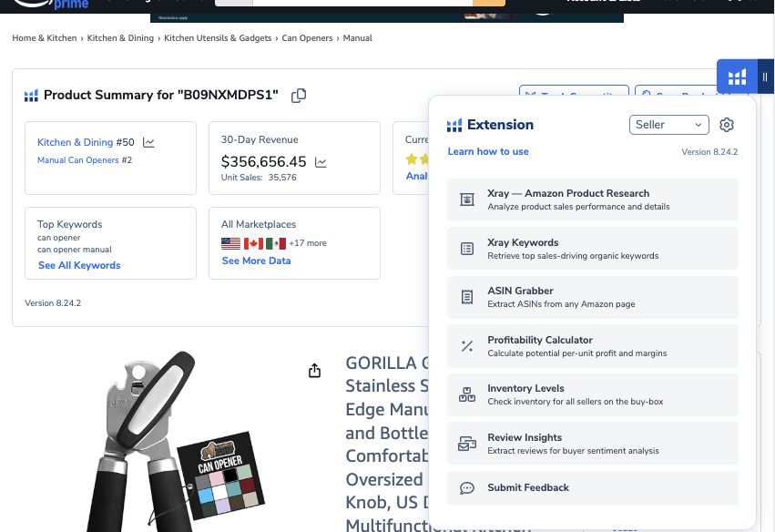
Task: Open the Profitability Calculator
Action: click(593, 346)
